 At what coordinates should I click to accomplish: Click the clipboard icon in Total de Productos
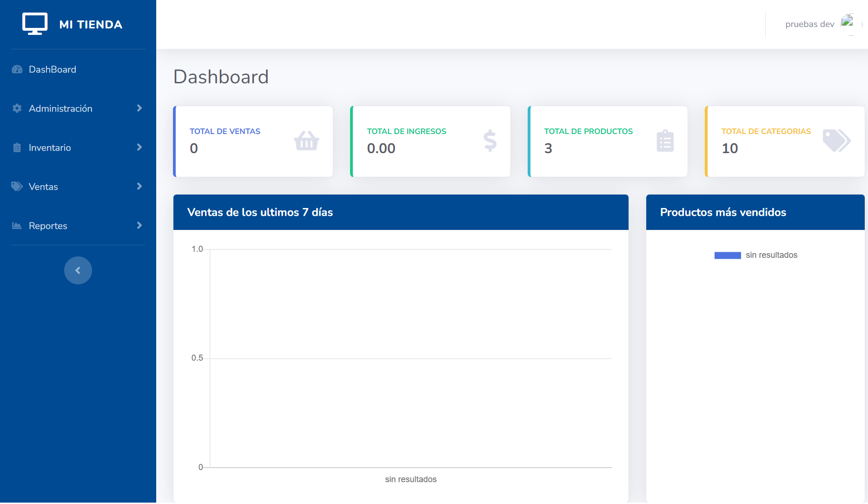(x=665, y=141)
